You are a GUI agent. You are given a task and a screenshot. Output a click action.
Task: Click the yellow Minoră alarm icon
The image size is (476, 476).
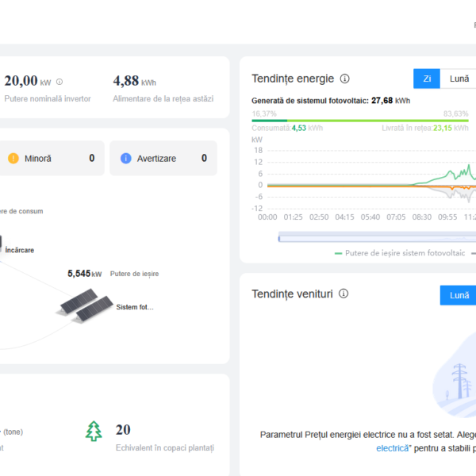click(13, 158)
